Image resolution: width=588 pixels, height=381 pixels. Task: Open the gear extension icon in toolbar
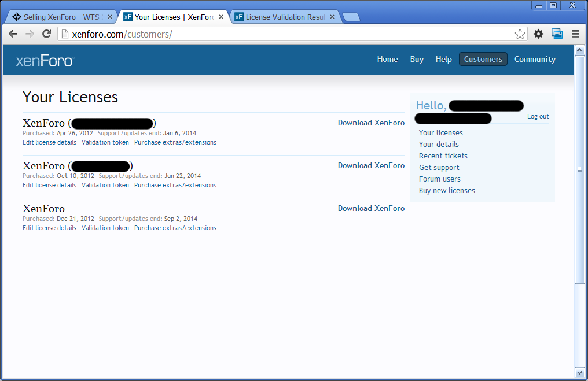(x=538, y=34)
